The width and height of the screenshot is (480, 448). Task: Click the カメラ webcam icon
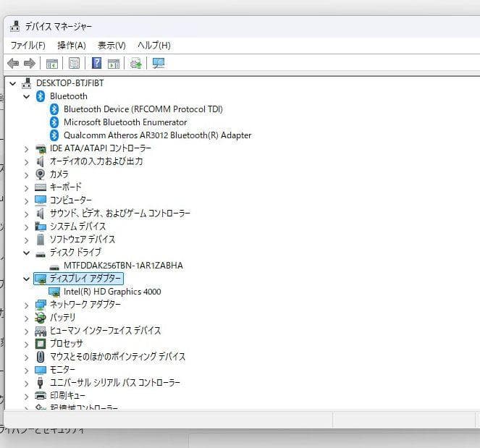point(40,174)
